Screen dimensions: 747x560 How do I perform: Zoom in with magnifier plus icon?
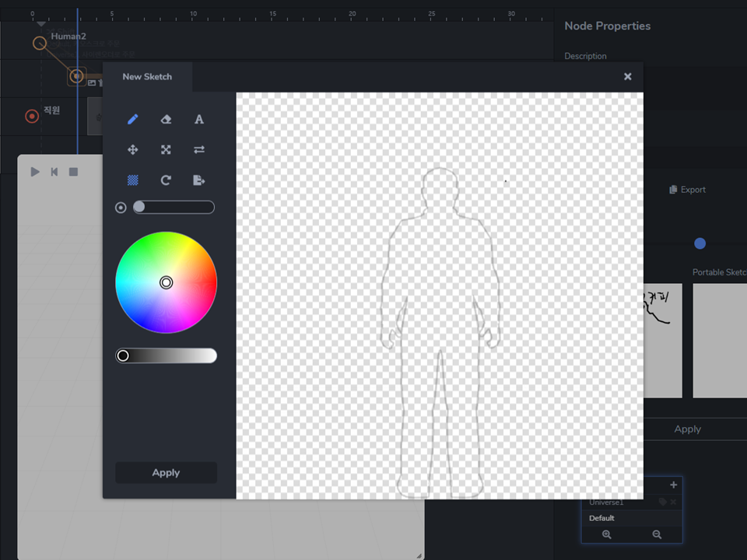606,534
